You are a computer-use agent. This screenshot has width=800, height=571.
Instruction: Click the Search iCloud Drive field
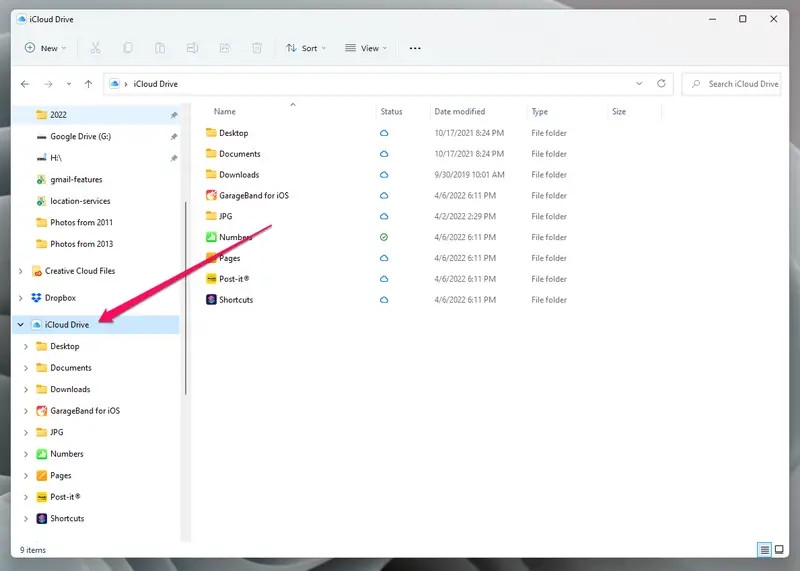(742, 84)
